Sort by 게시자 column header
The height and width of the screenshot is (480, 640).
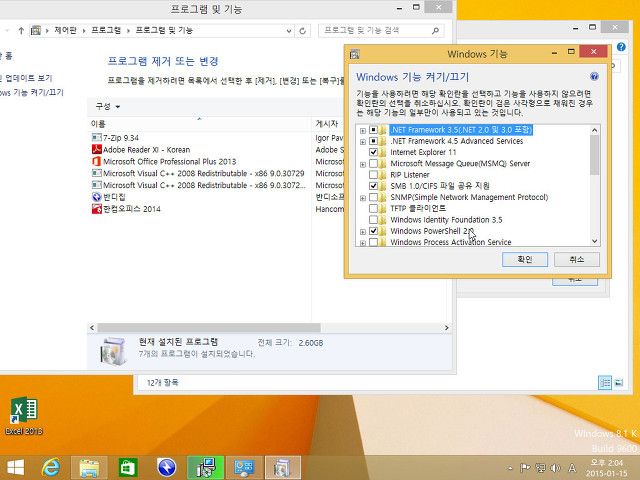328,124
